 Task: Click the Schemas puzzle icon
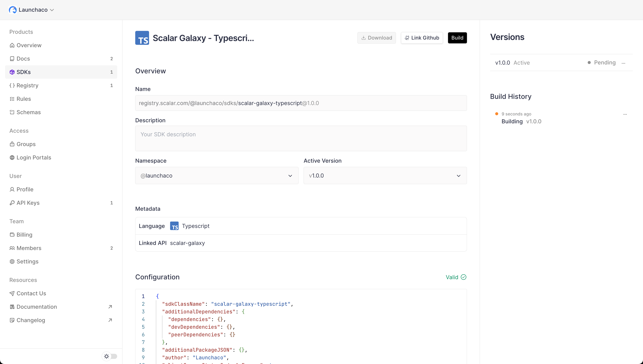click(x=12, y=112)
